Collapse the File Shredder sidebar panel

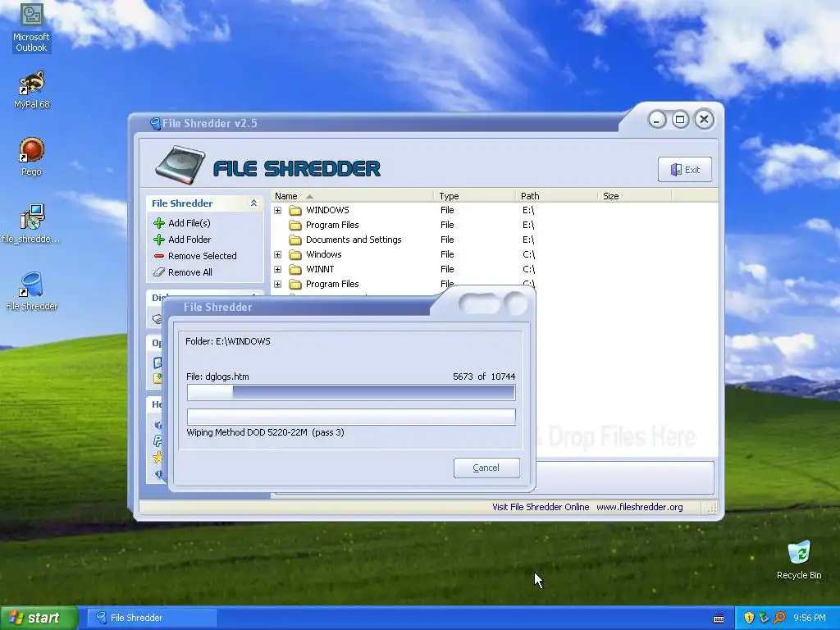pyautogui.click(x=254, y=203)
